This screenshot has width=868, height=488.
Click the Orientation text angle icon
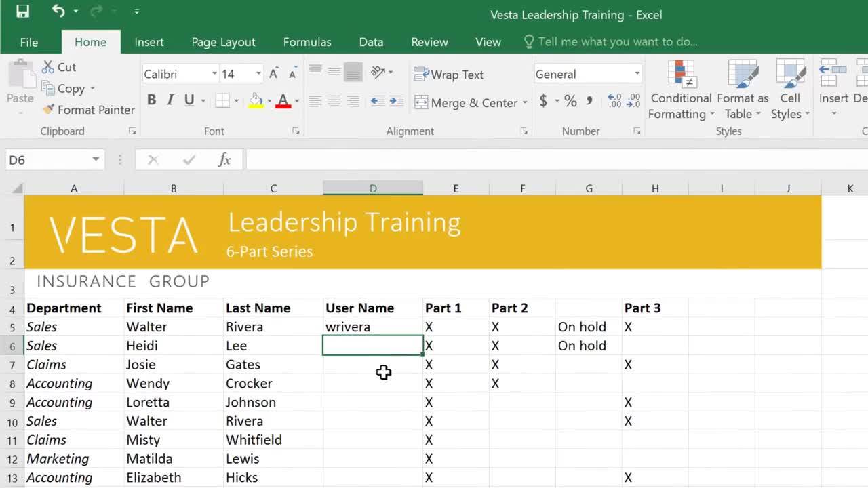[x=378, y=71]
